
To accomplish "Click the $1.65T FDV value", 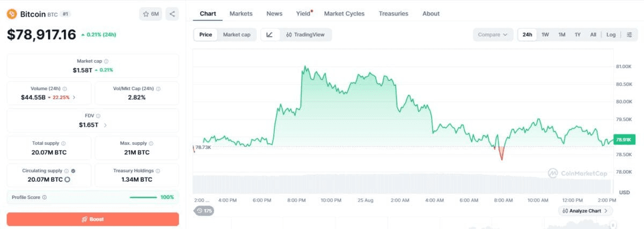I will (x=89, y=125).
